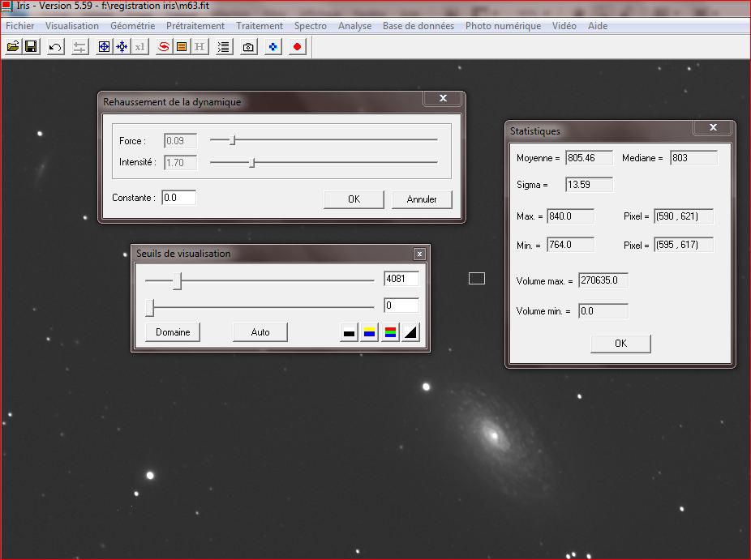Click the Auto thresholds button
Image resolution: width=751 pixels, height=560 pixels.
tap(260, 332)
